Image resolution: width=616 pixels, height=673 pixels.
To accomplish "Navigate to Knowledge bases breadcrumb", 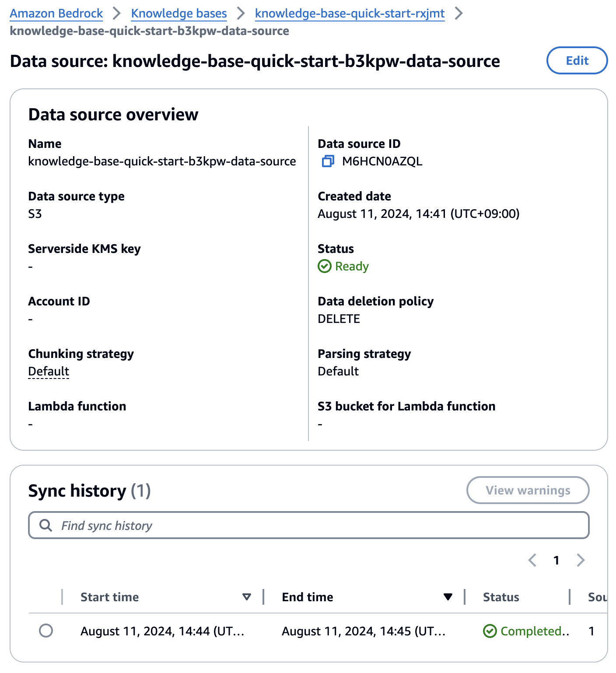I will 179,14.
